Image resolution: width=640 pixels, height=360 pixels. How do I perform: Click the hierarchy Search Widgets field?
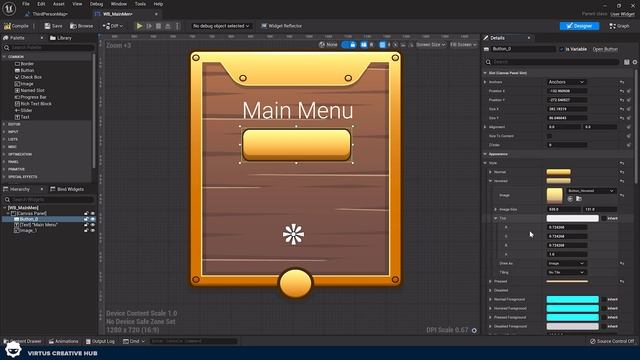click(48, 200)
